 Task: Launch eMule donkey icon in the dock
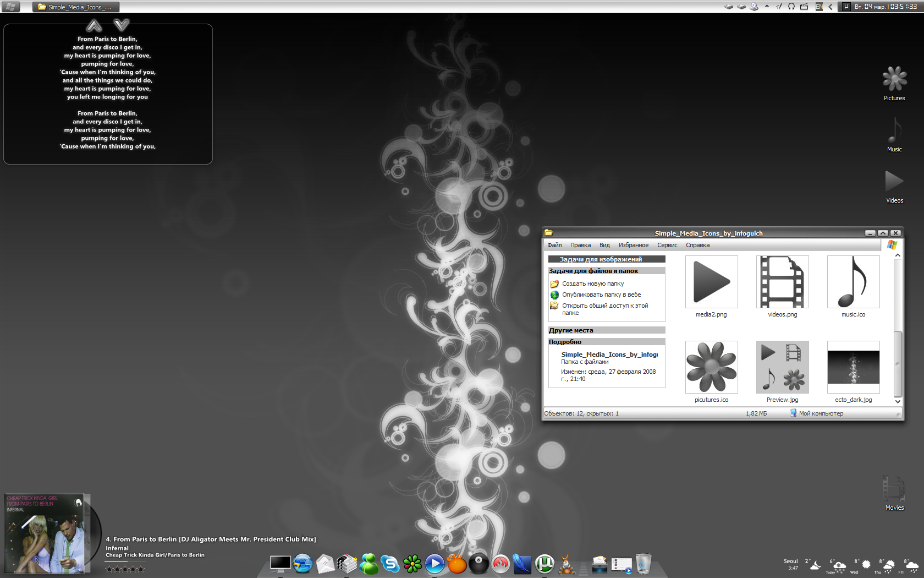(x=566, y=564)
